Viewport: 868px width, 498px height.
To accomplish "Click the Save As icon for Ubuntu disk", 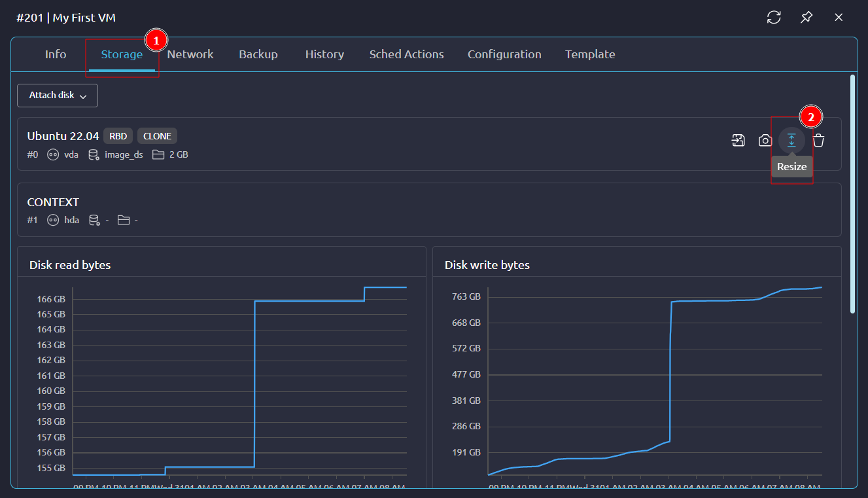I will [738, 140].
